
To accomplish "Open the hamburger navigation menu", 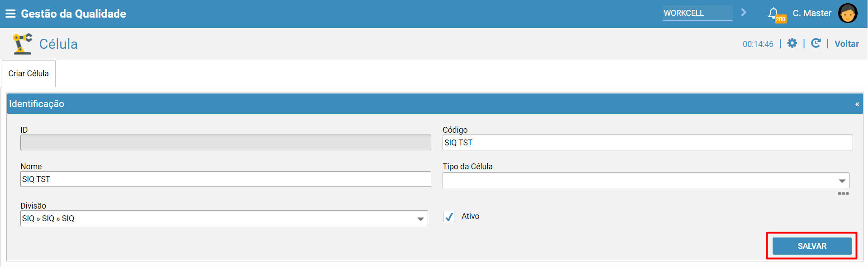I will (x=10, y=14).
